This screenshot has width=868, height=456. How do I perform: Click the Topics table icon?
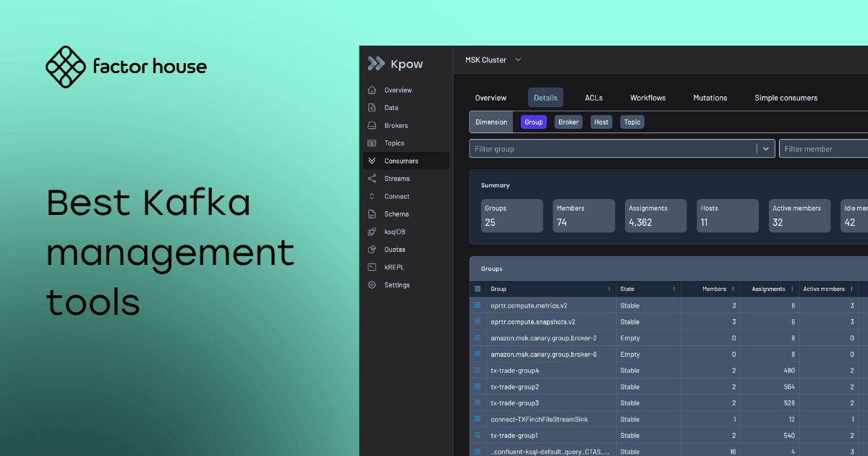point(372,143)
